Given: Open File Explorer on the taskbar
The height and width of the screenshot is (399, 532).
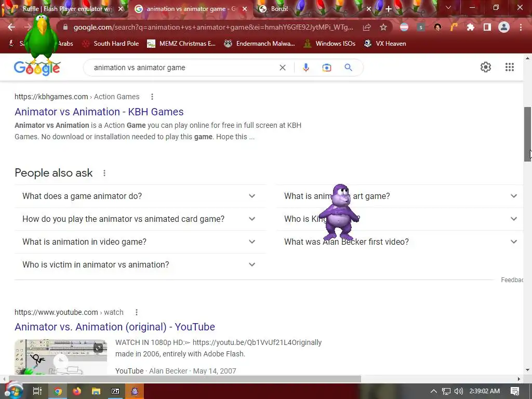Looking at the screenshot, I should point(96,391).
